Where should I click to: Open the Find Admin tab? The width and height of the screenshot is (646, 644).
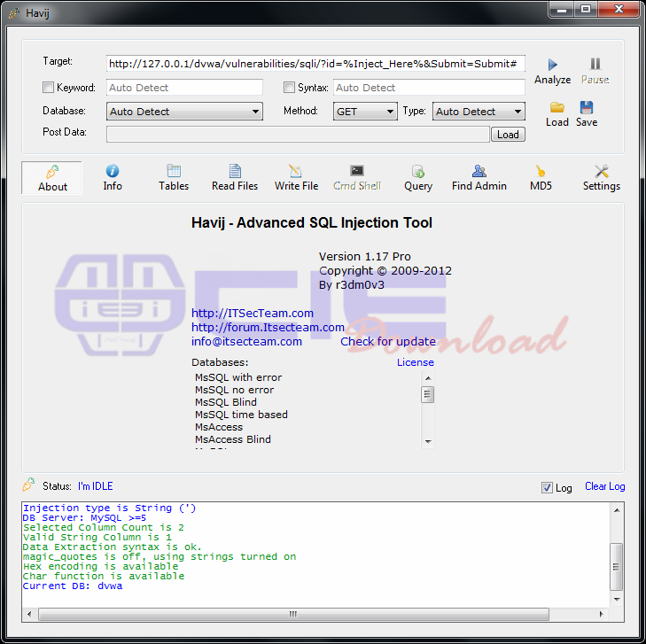pyautogui.click(x=479, y=178)
